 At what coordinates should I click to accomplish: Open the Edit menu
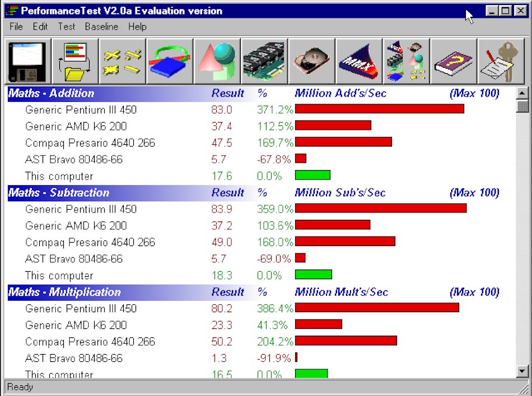click(x=40, y=26)
